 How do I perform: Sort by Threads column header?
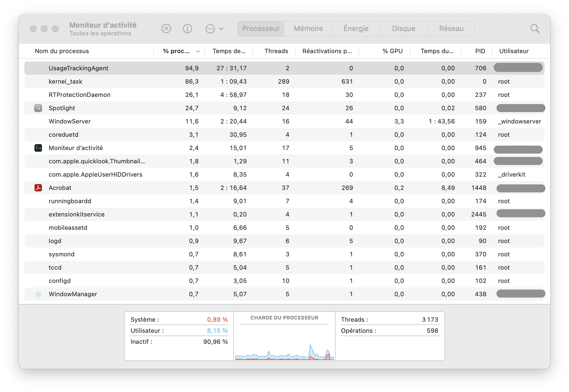pyautogui.click(x=276, y=51)
